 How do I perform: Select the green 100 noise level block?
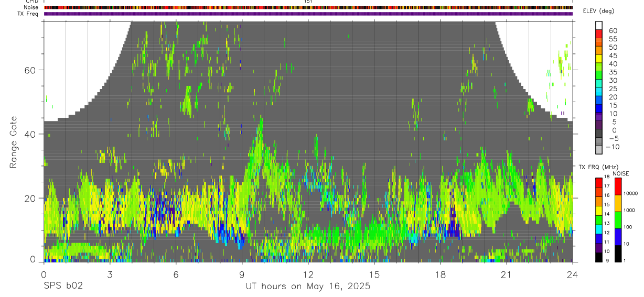coord(617,220)
